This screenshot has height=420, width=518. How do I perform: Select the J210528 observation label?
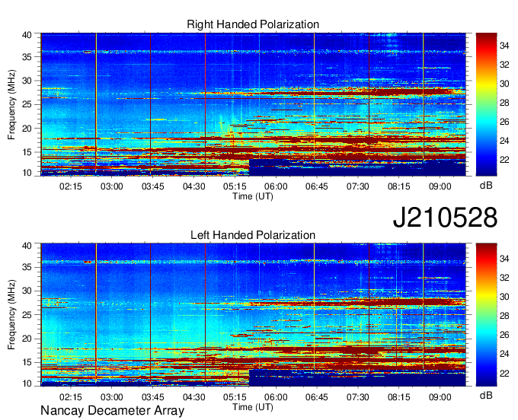click(x=445, y=218)
